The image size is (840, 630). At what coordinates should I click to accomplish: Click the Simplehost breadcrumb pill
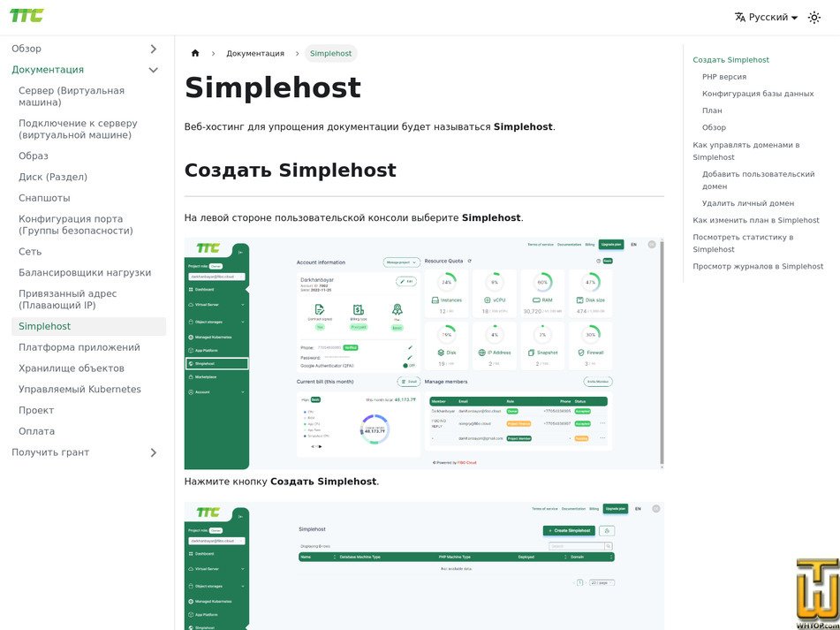tap(330, 54)
